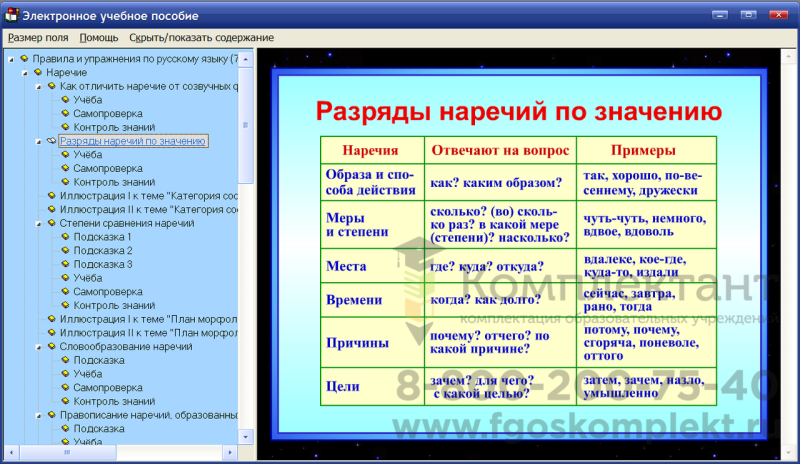The height and width of the screenshot is (464, 800).
Task: Click the icon beside 'Подсказка 3'
Action: pyautogui.click(x=65, y=264)
